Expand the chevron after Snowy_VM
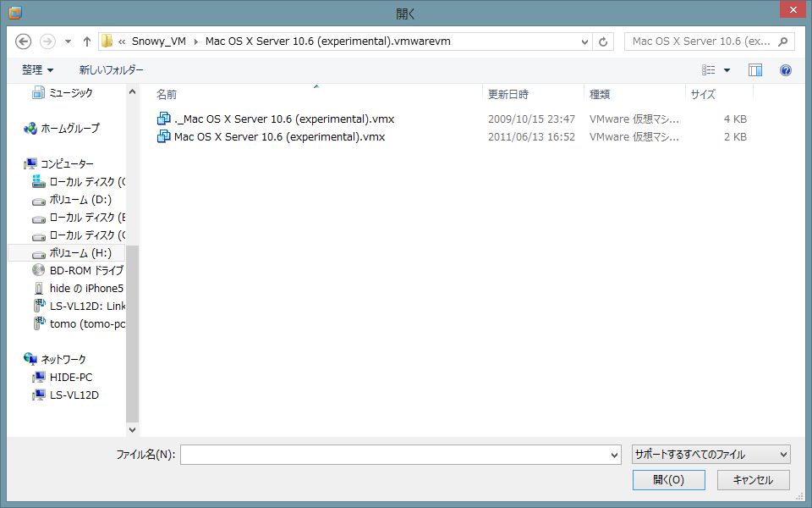 click(195, 41)
